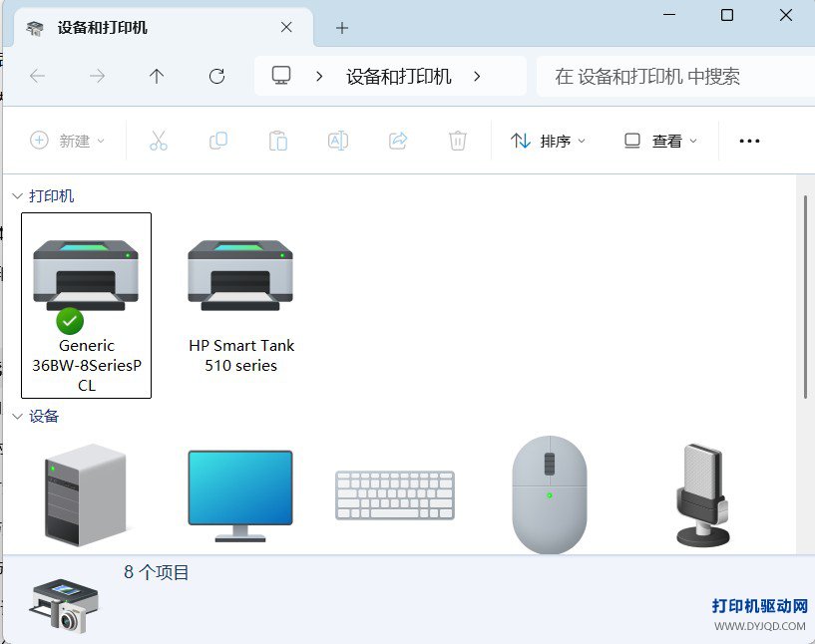Select the desktop computer tower device

(x=85, y=494)
